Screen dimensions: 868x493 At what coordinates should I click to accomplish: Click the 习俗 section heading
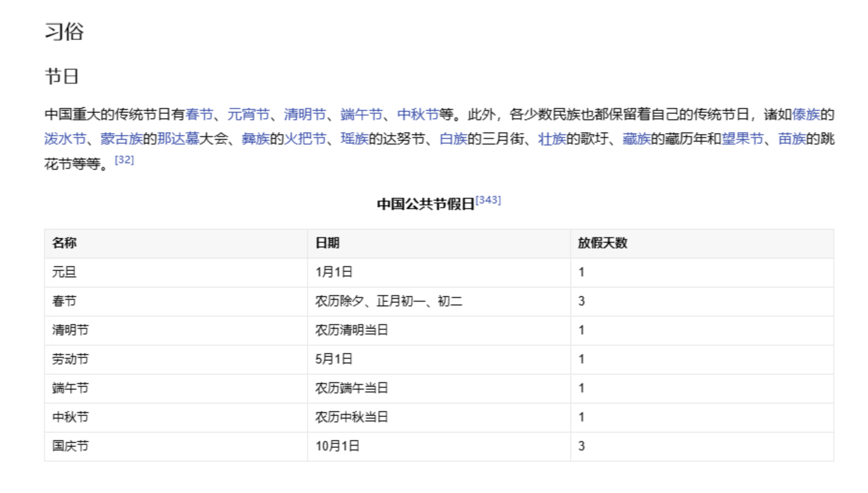point(64,32)
